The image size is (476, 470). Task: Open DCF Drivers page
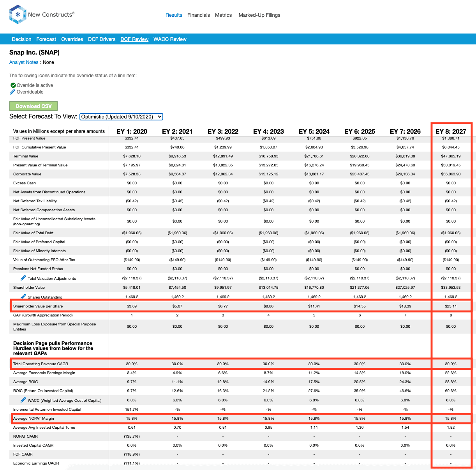coord(102,39)
